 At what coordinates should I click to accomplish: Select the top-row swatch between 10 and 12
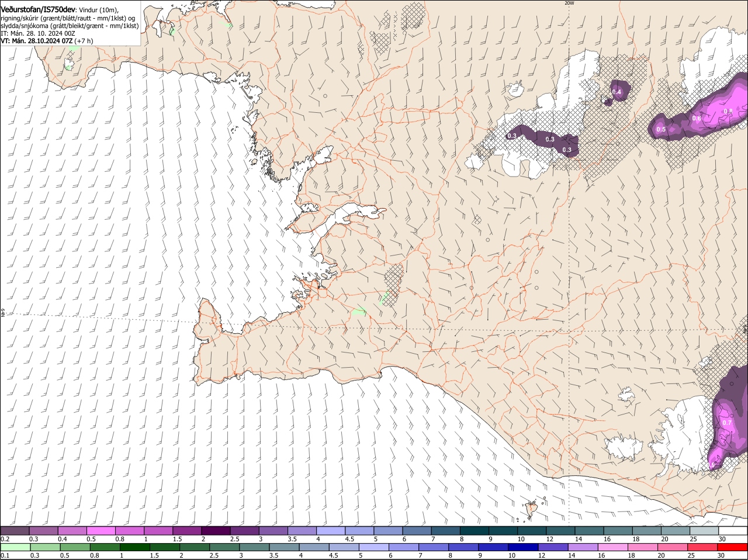click(532, 530)
